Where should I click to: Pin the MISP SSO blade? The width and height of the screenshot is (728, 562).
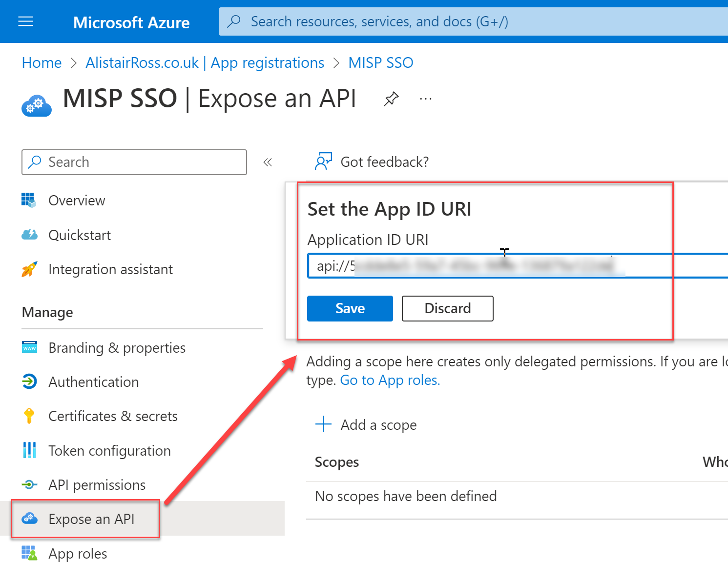[x=391, y=99]
